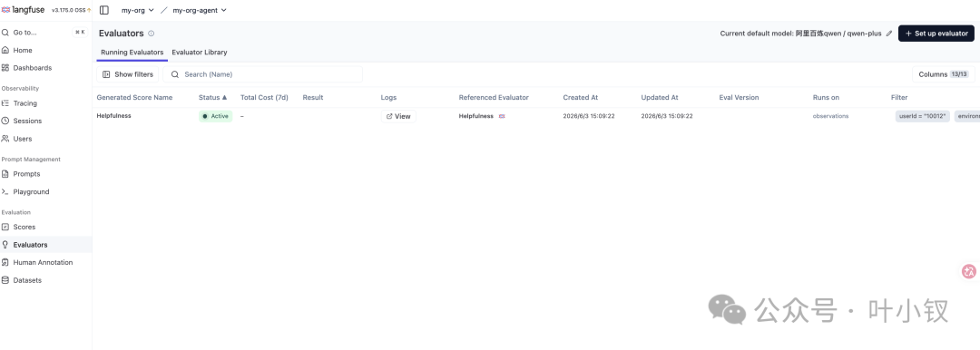Click the Human Annotation icon

pyautogui.click(x=5, y=263)
